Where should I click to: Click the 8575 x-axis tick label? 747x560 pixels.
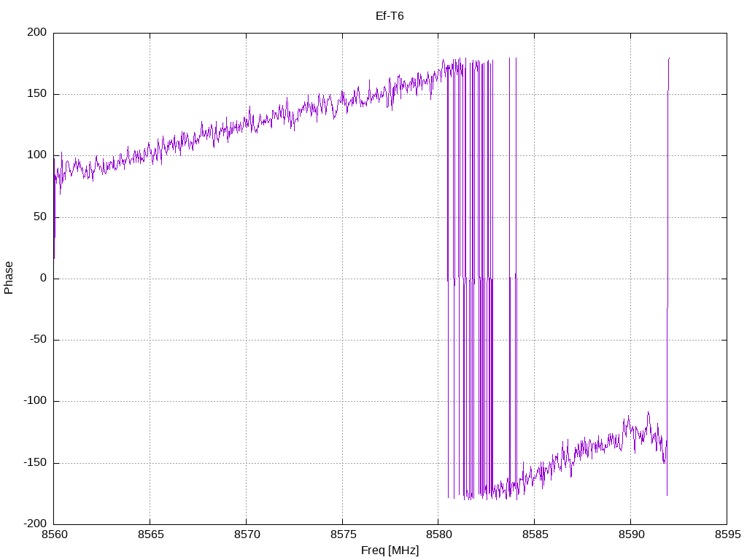click(x=342, y=534)
